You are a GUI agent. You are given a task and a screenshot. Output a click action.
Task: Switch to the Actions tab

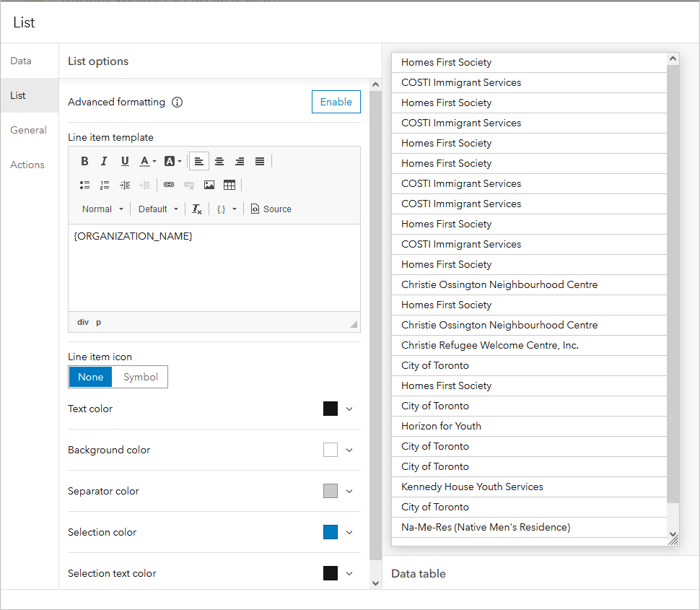[30, 165]
